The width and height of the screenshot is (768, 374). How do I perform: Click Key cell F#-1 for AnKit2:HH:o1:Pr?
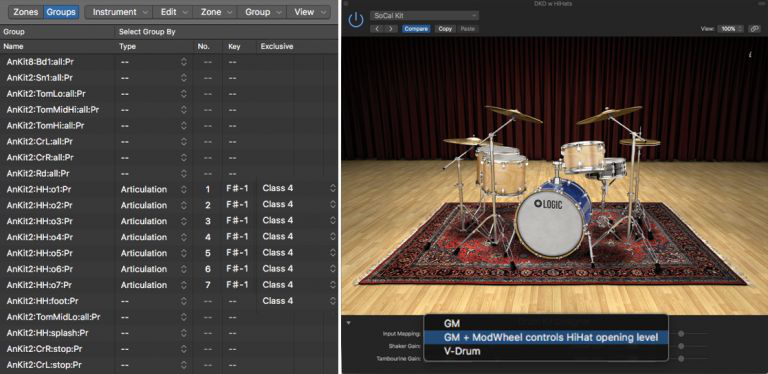tap(238, 189)
